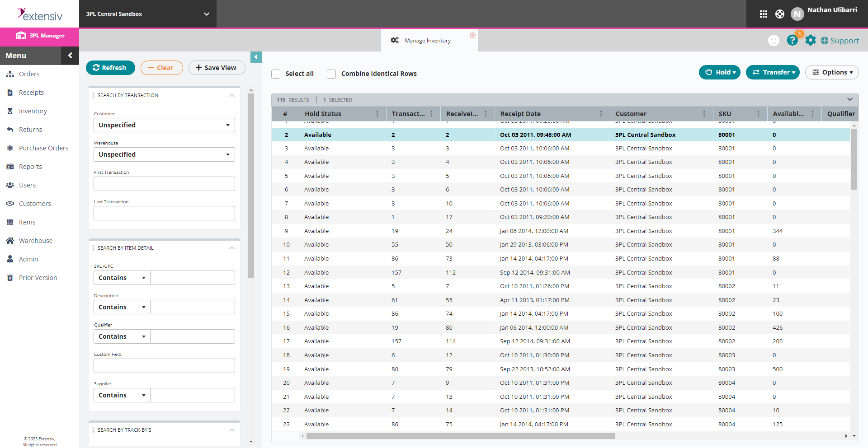Open the Prior Version section

(x=38, y=277)
